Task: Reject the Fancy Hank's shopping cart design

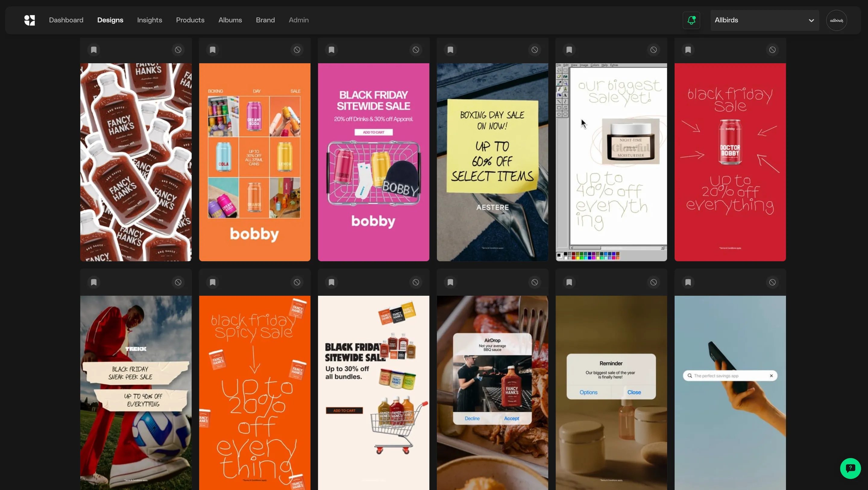Action: point(416,282)
